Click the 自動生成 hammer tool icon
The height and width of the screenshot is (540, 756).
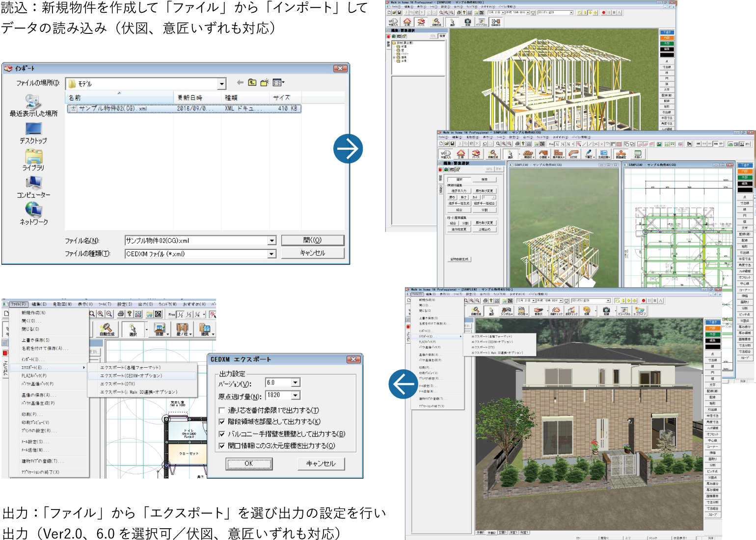click(107, 329)
